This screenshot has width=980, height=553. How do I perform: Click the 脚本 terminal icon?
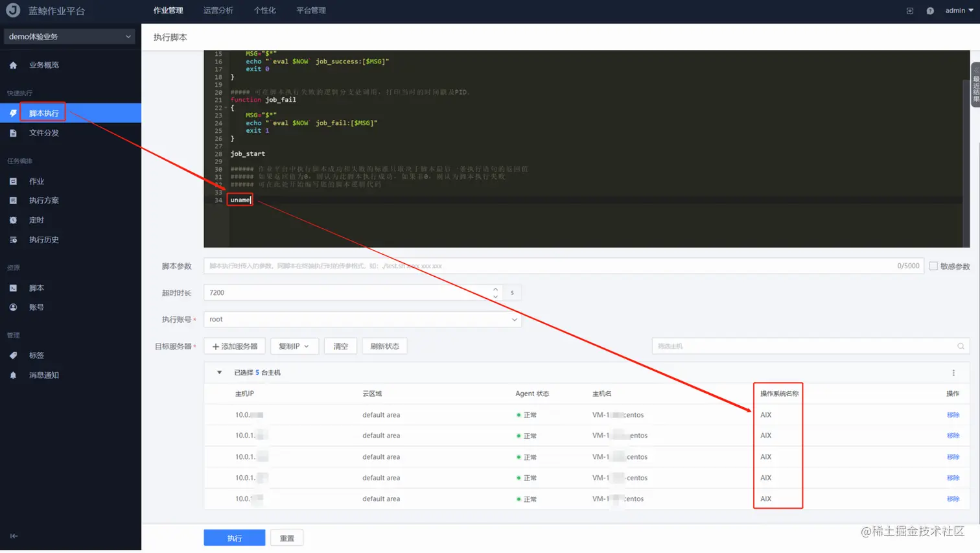pos(13,288)
